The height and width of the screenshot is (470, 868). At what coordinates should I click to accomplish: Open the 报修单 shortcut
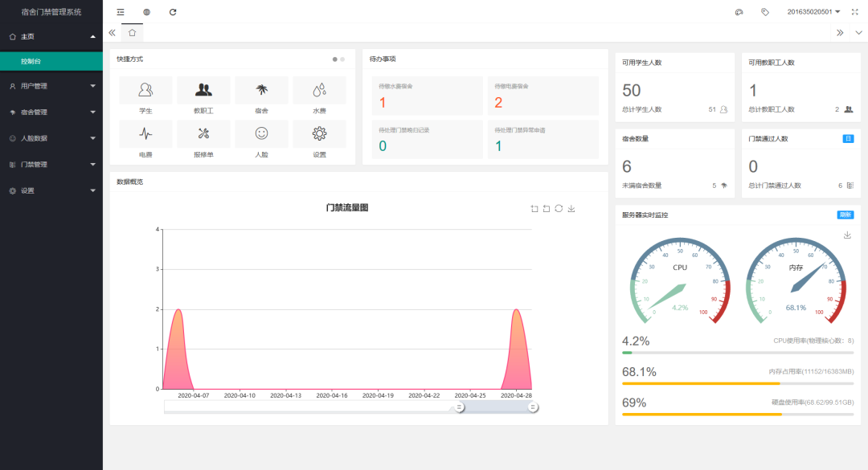(203, 140)
